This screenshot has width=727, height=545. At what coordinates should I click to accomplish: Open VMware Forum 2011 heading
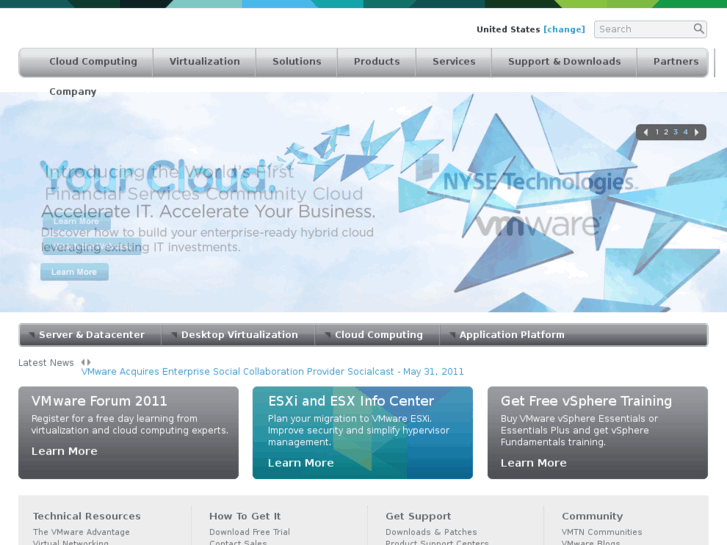[x=99, y=401]
